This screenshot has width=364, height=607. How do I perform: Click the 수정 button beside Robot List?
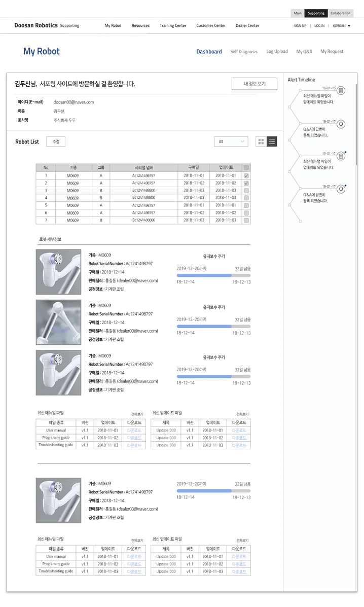pos(56,142)
